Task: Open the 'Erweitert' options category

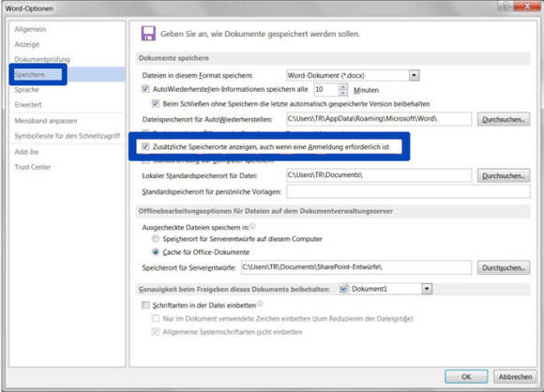Action: tap(28, 104)
